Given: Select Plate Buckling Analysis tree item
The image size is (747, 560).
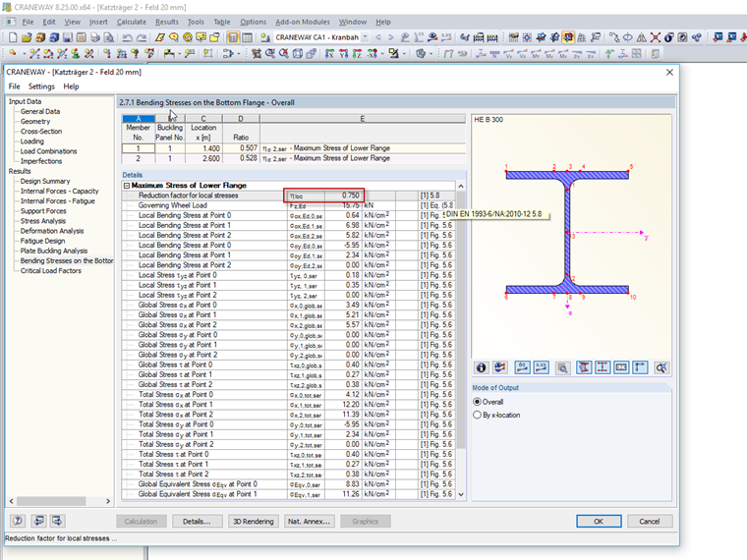Looking at the screenshot, I should click(54, 251).
